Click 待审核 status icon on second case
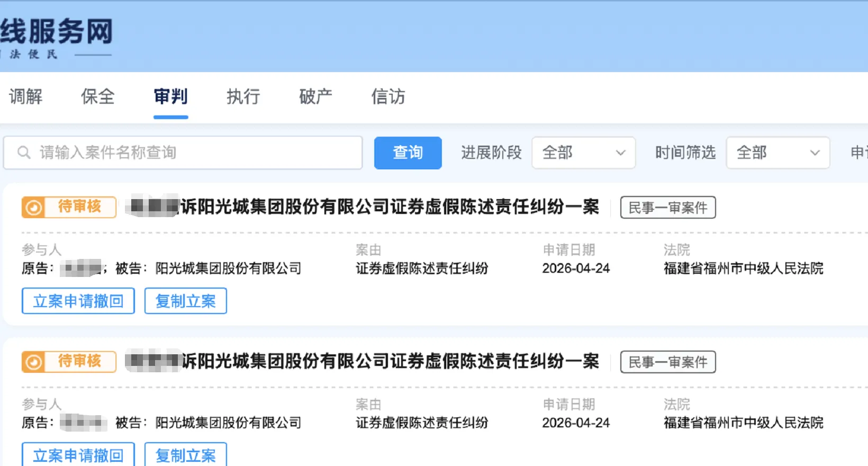868x466 pixels. [x=33, y=362]
